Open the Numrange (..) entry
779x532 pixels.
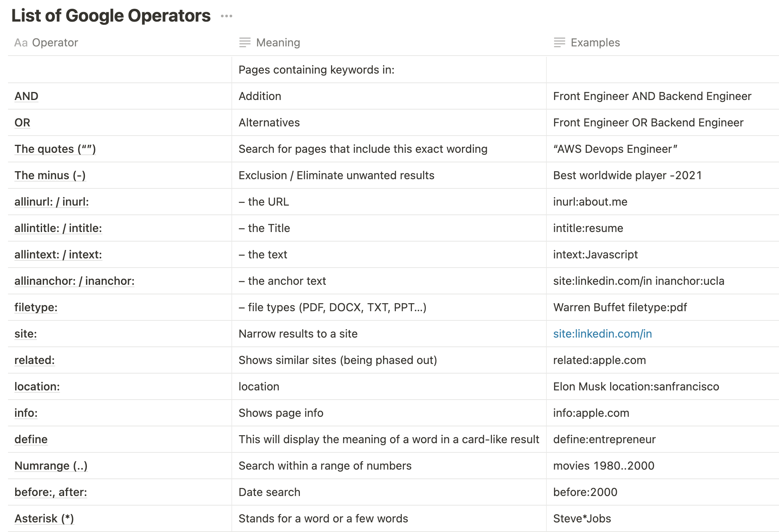pos(51,466)
